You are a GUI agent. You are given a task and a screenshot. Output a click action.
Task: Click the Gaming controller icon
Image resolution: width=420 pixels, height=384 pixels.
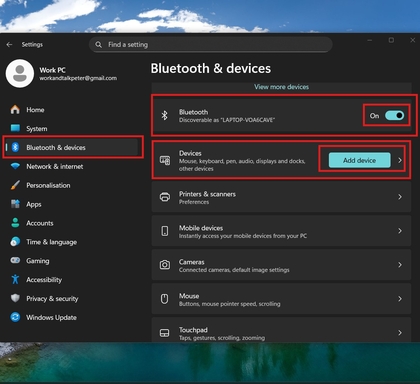[15, 260]
